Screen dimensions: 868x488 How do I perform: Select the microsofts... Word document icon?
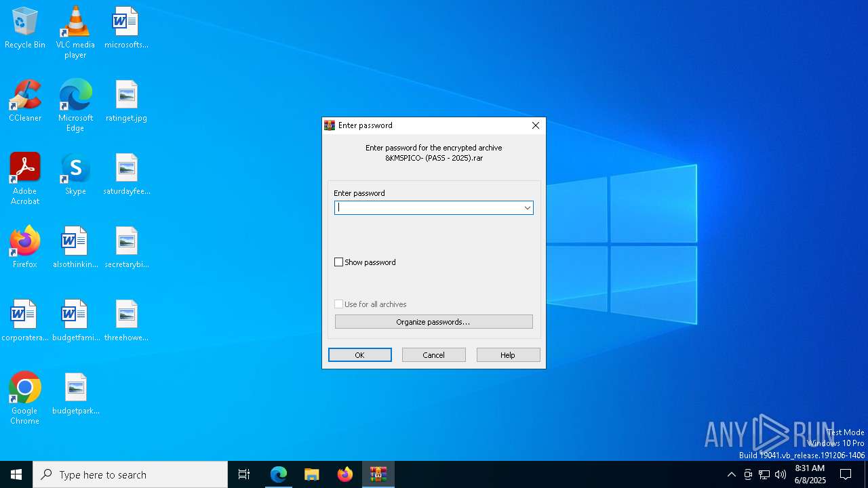[126, 28]
